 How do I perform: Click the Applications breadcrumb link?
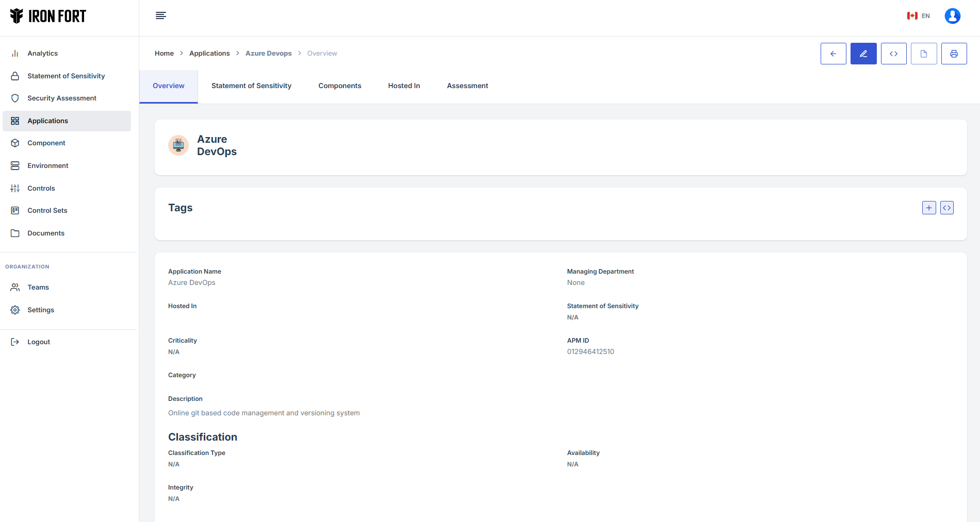(x=209, y=54)
